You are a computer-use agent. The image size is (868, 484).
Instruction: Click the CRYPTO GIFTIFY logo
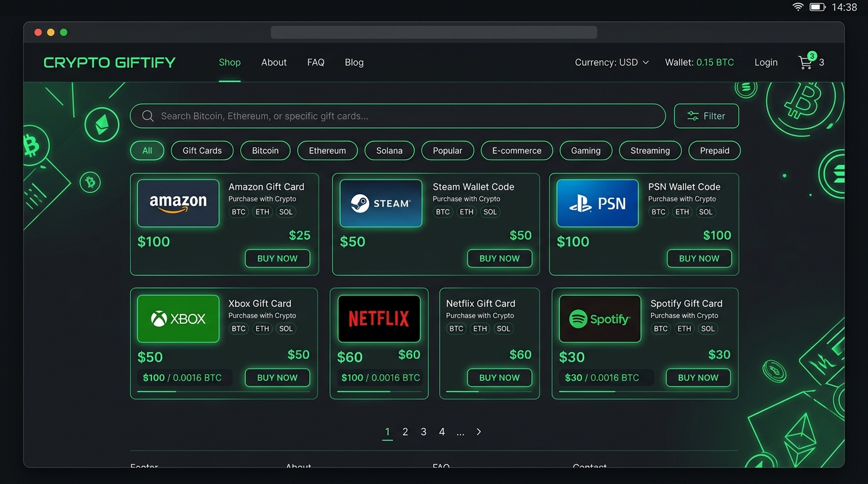[x=109, y=62]
